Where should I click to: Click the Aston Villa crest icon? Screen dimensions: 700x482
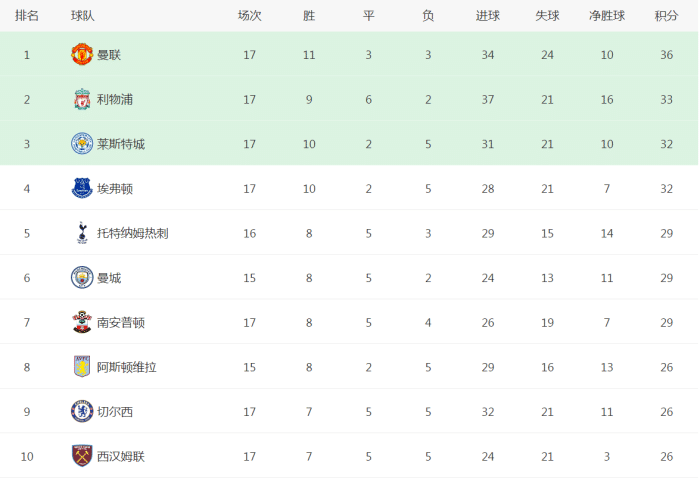tap(82, 367)
